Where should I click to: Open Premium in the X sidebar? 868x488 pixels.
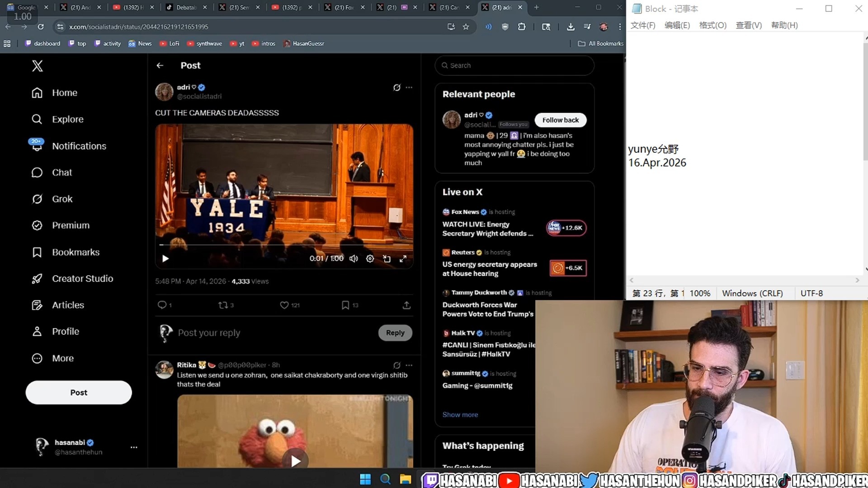(x=61, y=225)
